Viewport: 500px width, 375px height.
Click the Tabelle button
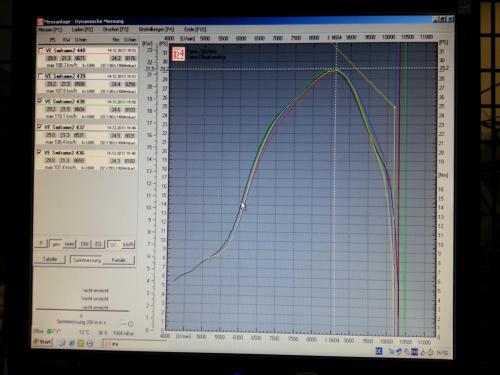(x=50, y=259)
